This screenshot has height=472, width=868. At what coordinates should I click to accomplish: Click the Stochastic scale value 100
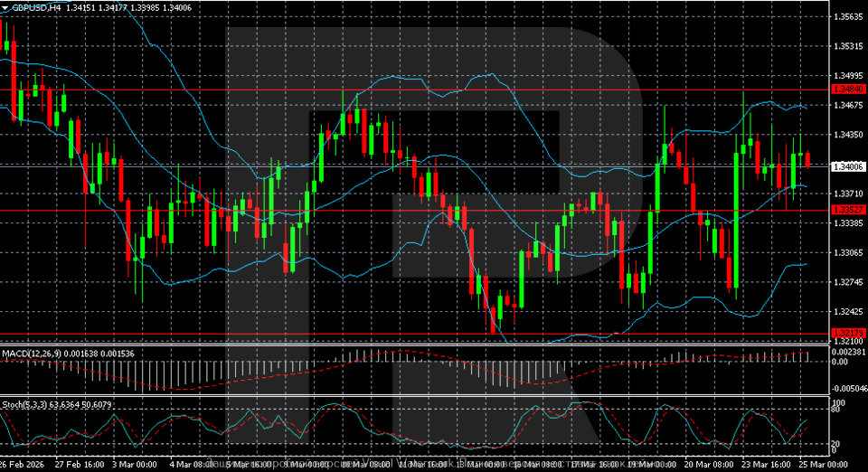point(838,401)
